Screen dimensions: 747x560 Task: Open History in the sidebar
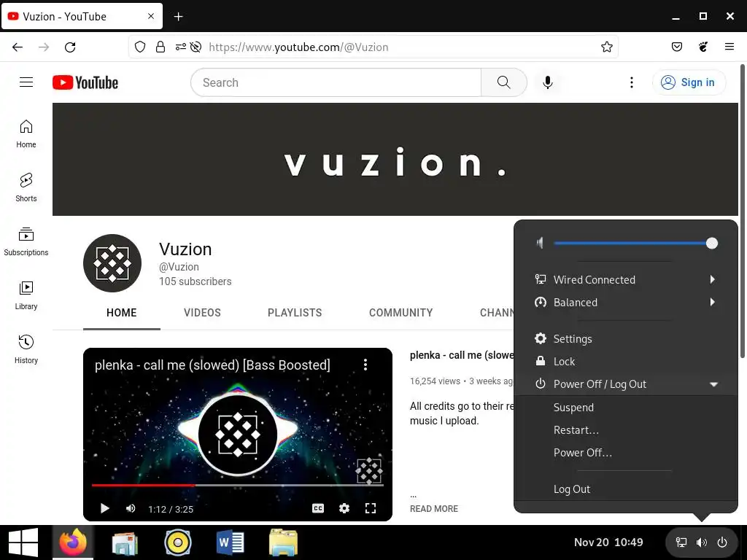tap(26, 349)
